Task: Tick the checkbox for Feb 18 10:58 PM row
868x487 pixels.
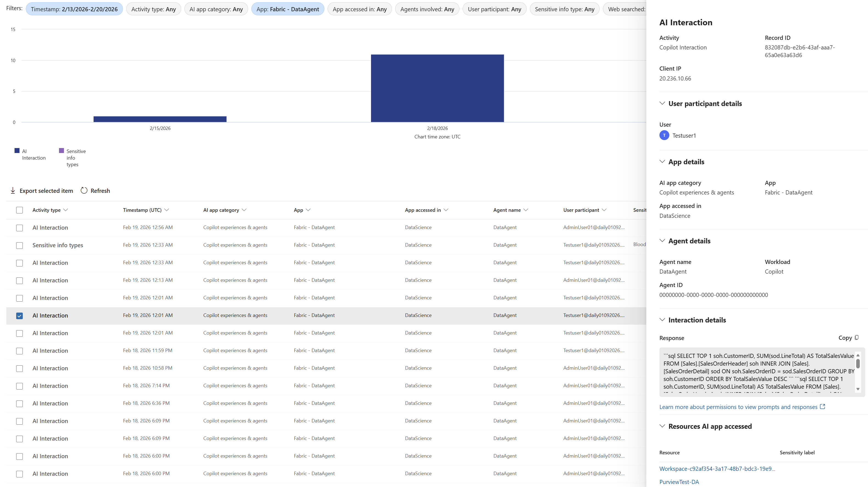Action: click(19, 368)
